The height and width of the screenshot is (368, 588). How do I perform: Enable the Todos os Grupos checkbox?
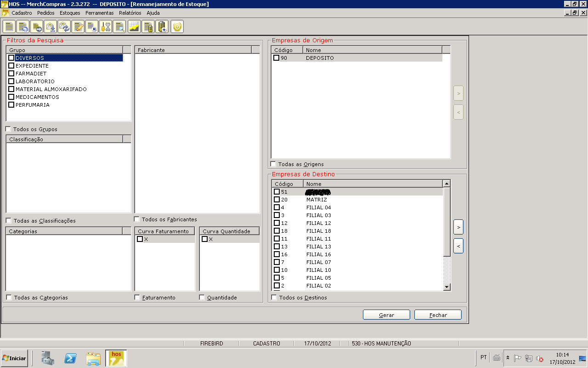[x=8, y=129]
